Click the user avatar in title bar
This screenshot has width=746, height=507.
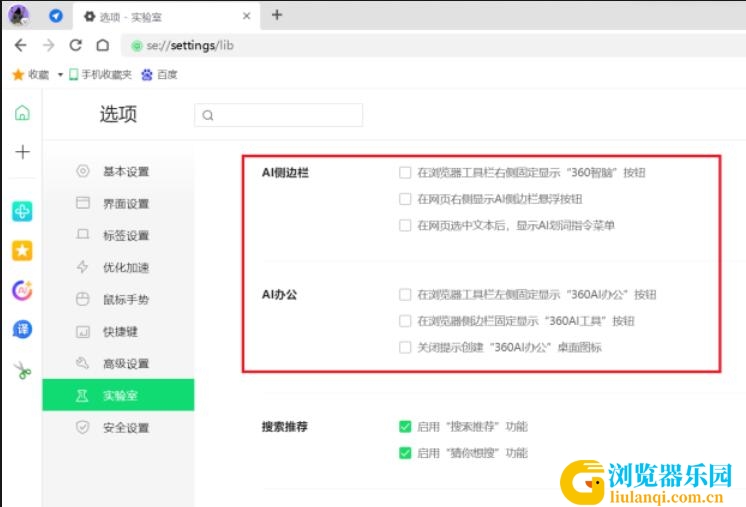(x=19, y=15)
